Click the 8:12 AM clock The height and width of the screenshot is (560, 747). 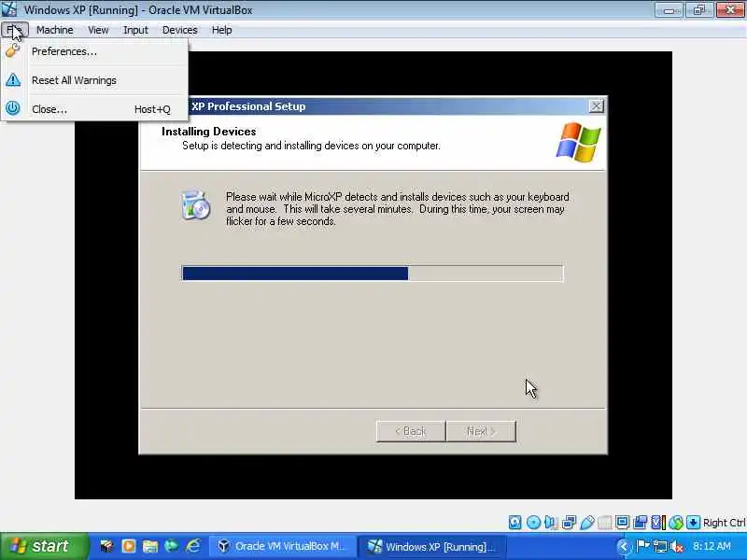click(712, 546)
